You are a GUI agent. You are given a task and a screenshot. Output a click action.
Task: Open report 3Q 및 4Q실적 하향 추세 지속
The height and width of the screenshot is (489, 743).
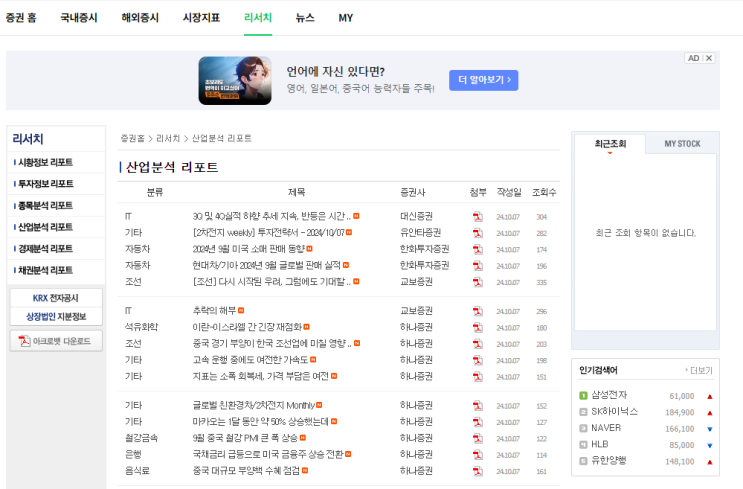[272, 217]
